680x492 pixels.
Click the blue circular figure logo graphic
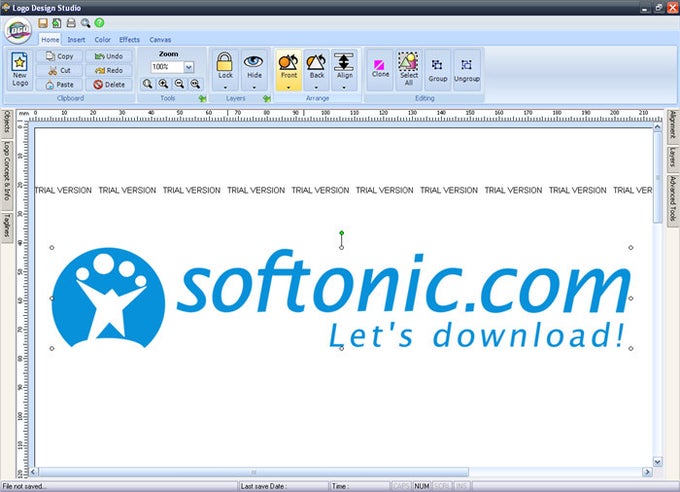point(108,298)
